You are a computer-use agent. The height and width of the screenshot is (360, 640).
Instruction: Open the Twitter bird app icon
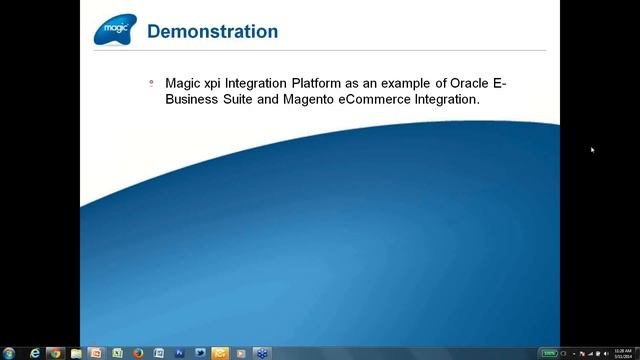200,353
